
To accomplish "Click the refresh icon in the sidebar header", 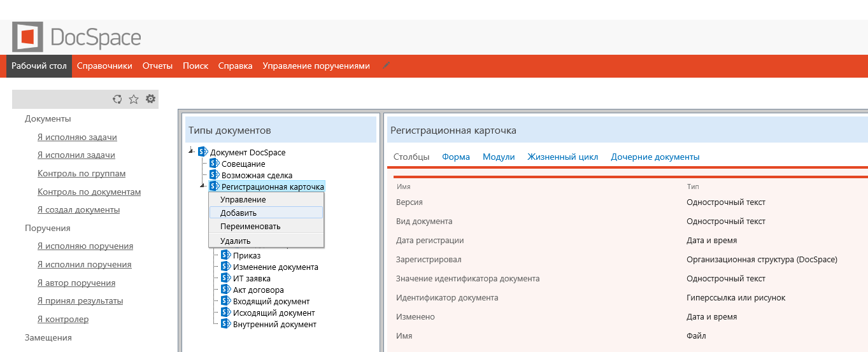I will pos(117,99).
